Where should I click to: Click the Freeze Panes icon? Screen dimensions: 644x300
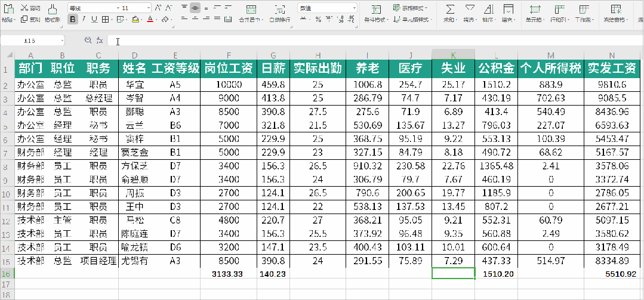click(616, 10)
